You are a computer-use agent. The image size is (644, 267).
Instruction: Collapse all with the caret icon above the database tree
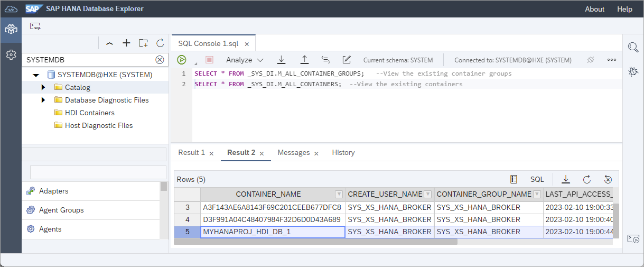(x=109, y=44)
